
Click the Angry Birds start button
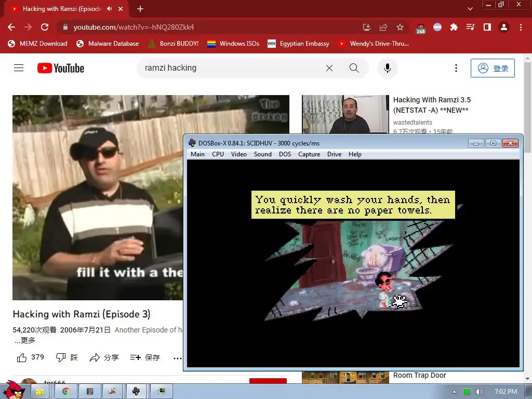(14, 390)
